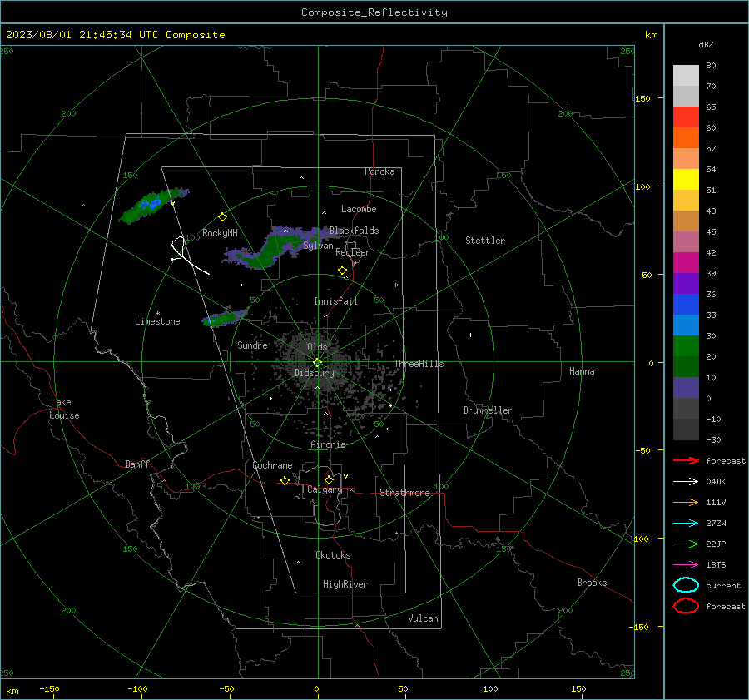The width and height of the screenshot is (749, 700).
Task: Click the white plus marker west of Hanna
Action: (470, 335)
